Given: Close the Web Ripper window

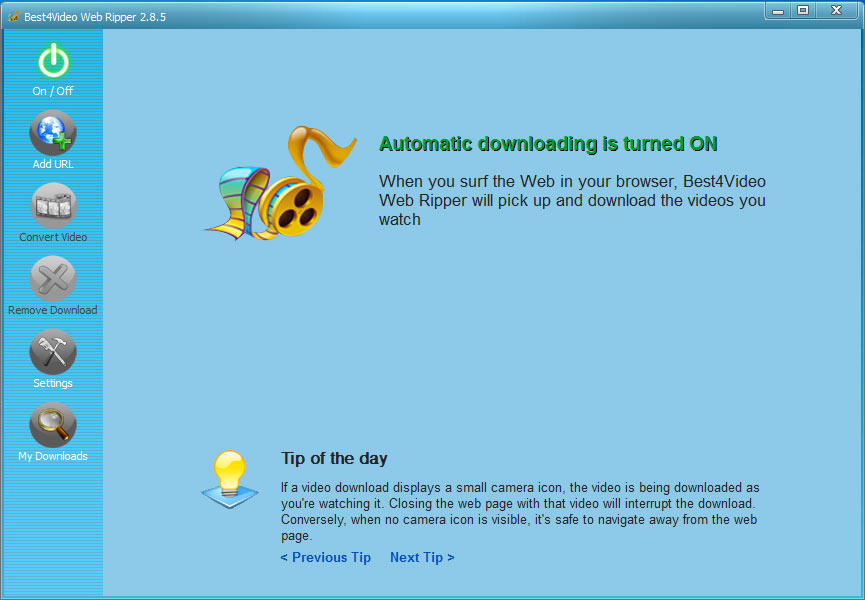Looking at the screenshot, I should pyautogui.click(x=836, y=10).
